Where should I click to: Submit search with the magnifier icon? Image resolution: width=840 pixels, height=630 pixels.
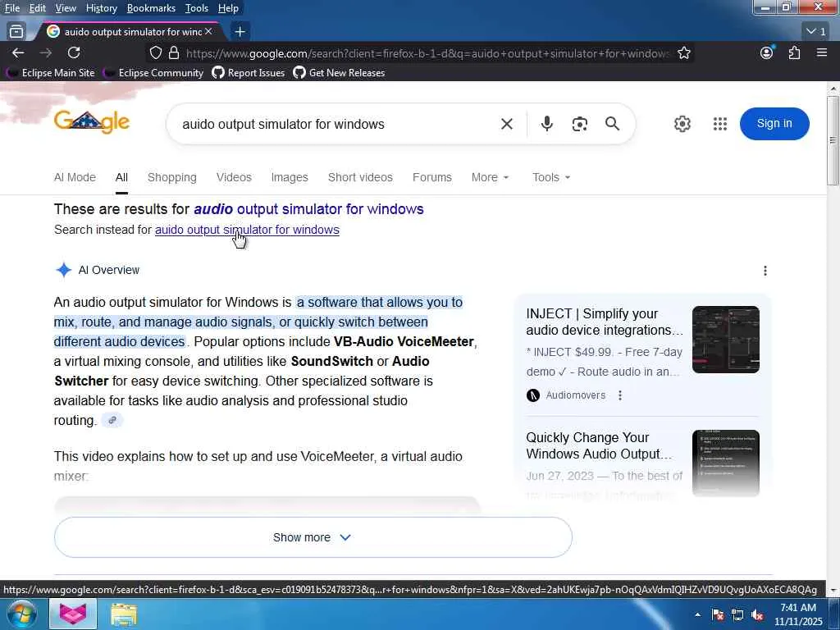tap(612, 124)
